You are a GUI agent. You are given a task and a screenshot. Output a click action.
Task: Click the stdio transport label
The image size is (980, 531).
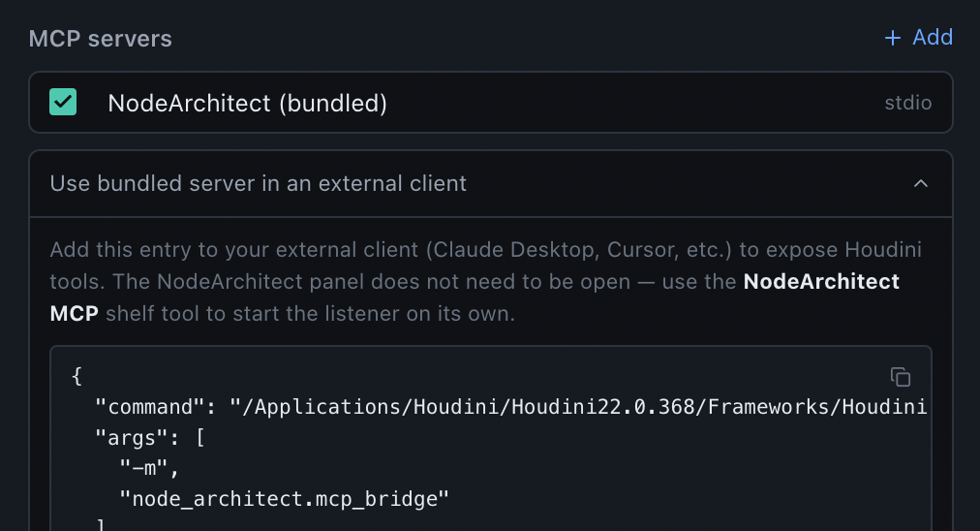tap(907, 103)
